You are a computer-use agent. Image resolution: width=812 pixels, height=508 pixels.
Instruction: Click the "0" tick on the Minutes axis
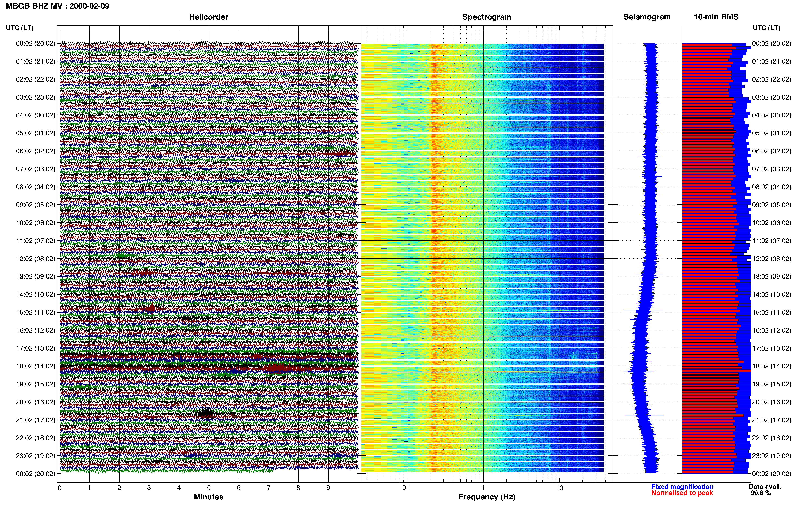point(59,487)
